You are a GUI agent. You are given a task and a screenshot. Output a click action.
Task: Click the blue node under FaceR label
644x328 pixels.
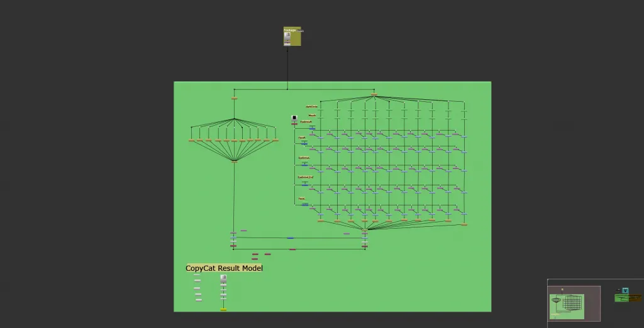(304, 144)
